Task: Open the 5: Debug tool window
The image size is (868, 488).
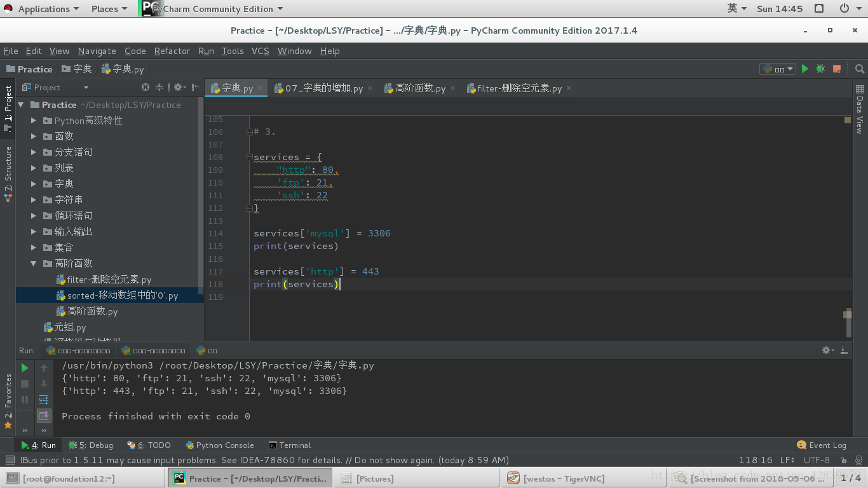Action: [x=91, y=445]
